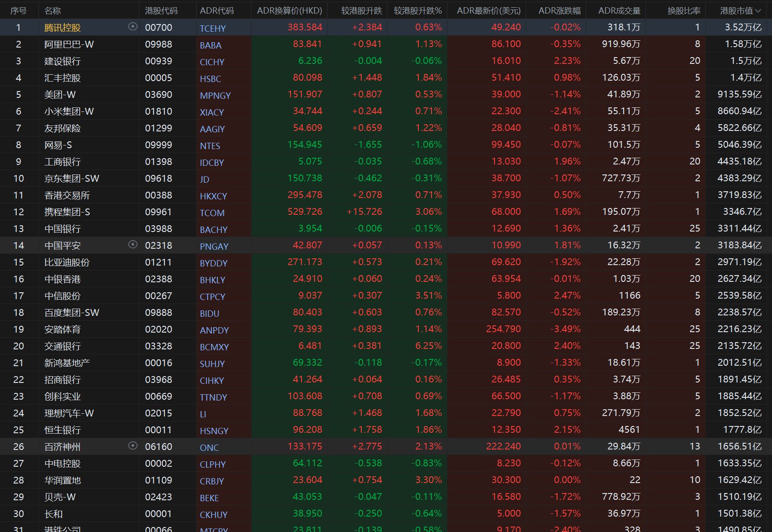Select the 阿里巴巴-W row name
The width and height of the screenshot is (772, 532).
click(69, 44)
